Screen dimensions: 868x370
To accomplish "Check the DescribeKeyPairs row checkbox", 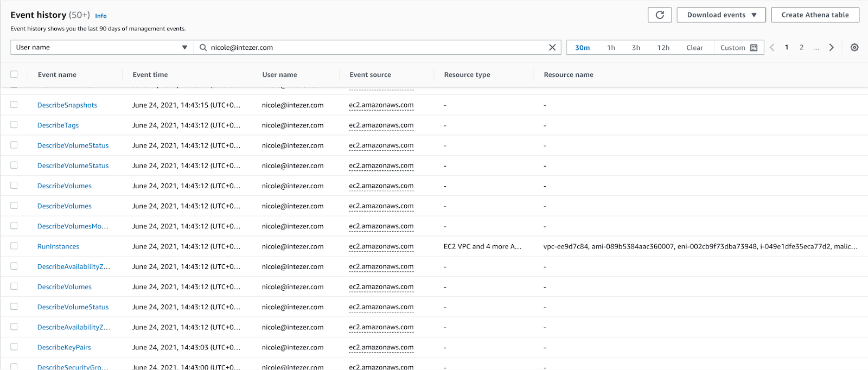I will tap(14, 347).
